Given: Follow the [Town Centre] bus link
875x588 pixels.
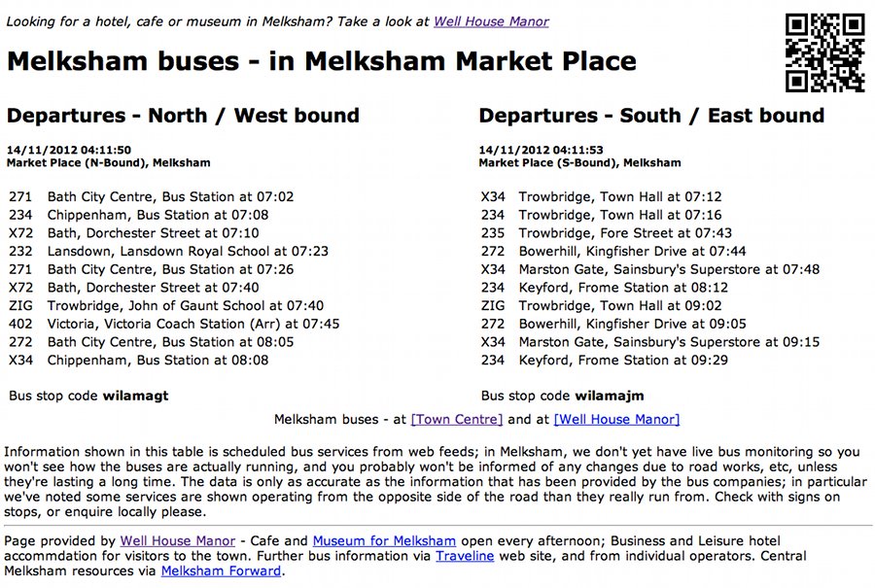Looking at the screenshot, I should click(x=457, y=420).
